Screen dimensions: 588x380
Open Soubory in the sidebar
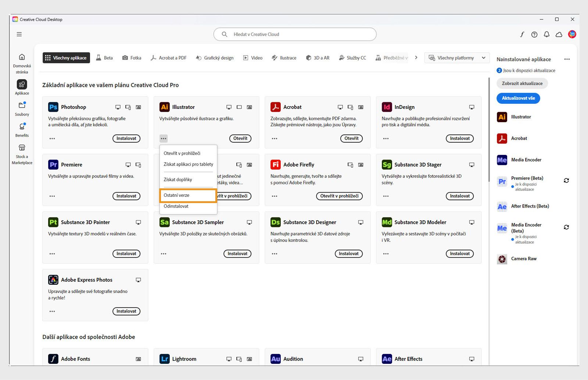(x=22, y=109)
